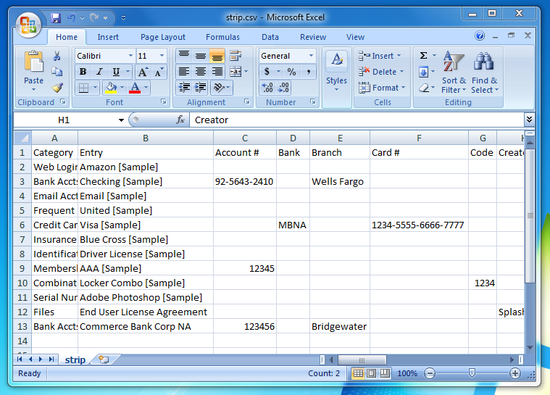Image resolution: width=550 pixels, height=395 pixels.
Task: Open the General number format dropdown
Action: (311, 55)
